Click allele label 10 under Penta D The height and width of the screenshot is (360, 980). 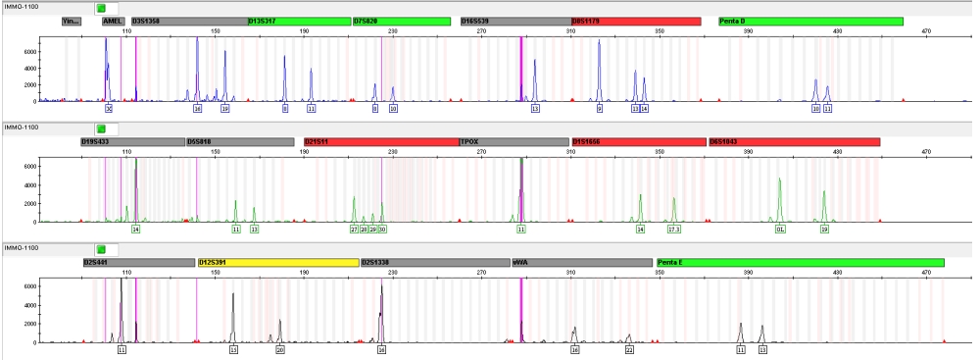(x=815, y=108)
